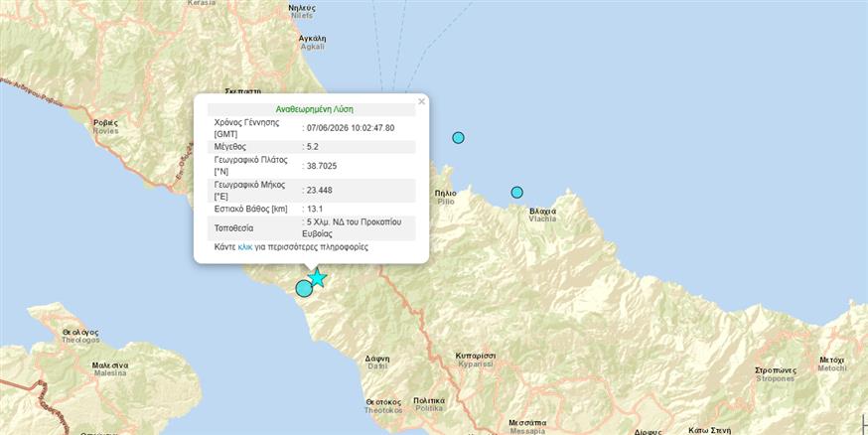Click the 'Εστιακό Βάθος [km]' label
The image size is (868, 435).
[x=251, y=209]
